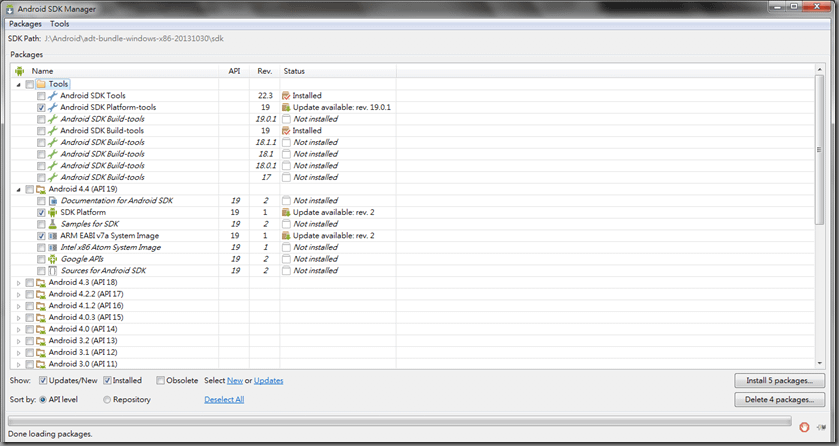Click Install 5 packages button
This screenshot has height=446, width=839.
click(780, 381)
